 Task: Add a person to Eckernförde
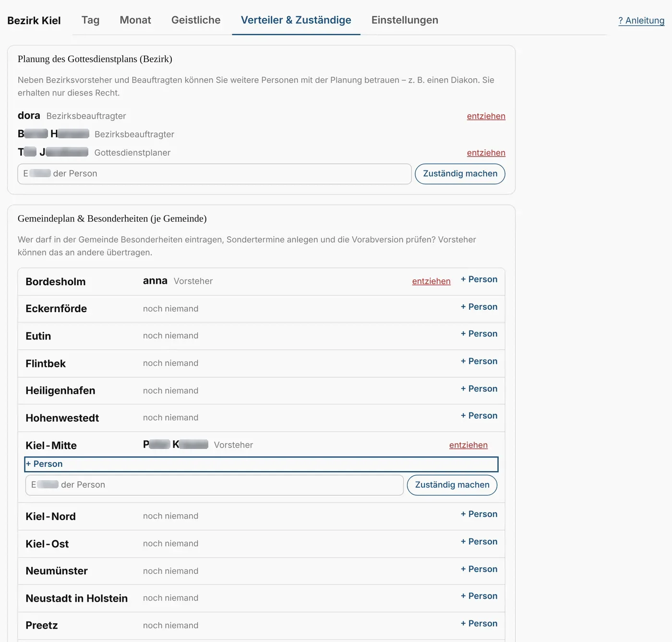[479, 307]
